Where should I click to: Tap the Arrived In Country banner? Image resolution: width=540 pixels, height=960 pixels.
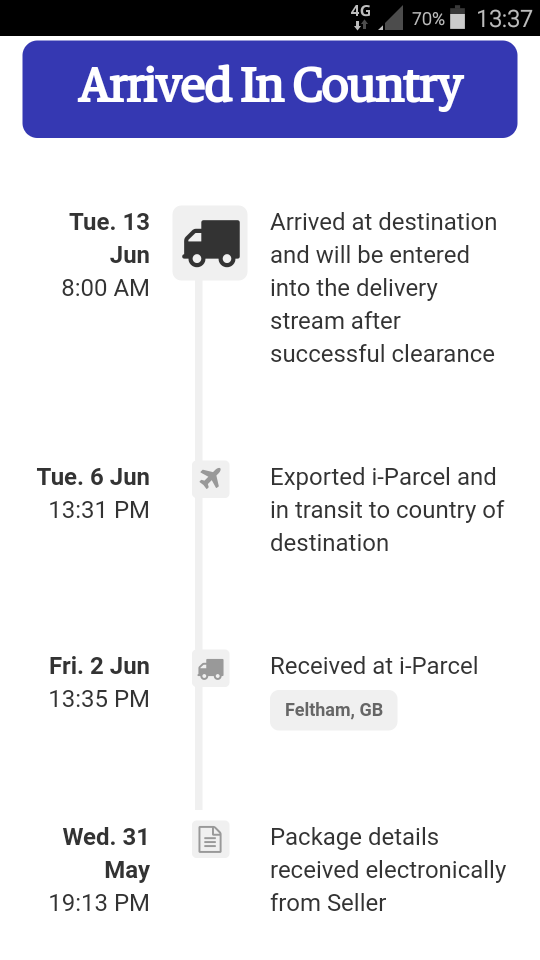(270, 89)
